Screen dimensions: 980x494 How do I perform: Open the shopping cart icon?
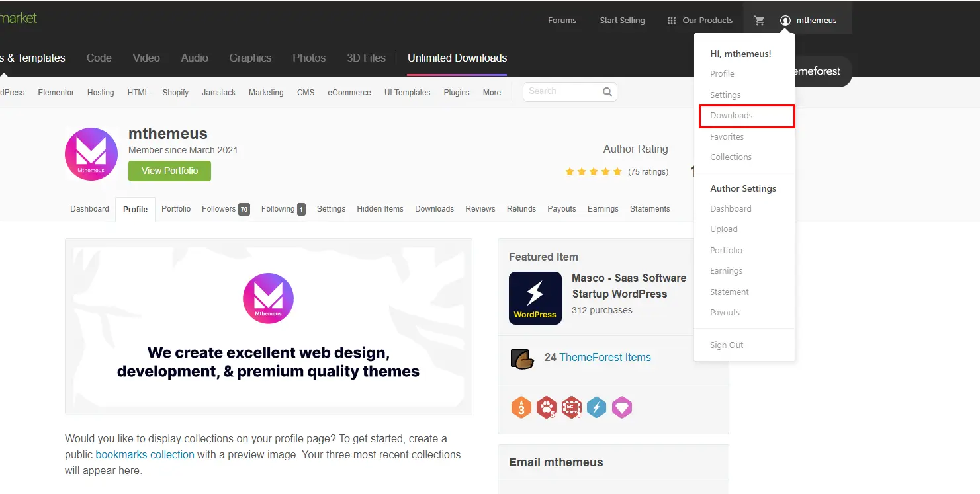(759, 21)
